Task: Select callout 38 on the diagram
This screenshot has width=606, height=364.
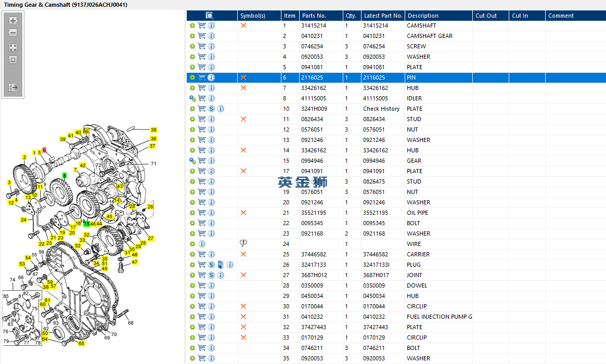Action: coord(153,130)
